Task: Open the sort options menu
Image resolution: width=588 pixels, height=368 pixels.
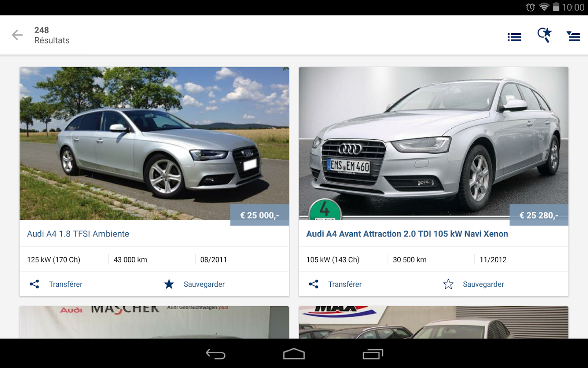Action: point(573,36)
